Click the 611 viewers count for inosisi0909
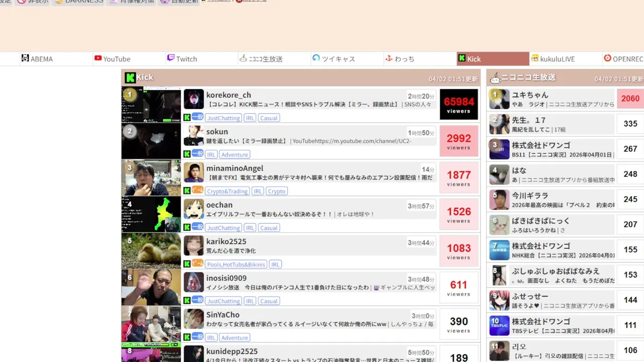Image resolution: width=644 pixels, height=362 pixels. click(459, 288)
